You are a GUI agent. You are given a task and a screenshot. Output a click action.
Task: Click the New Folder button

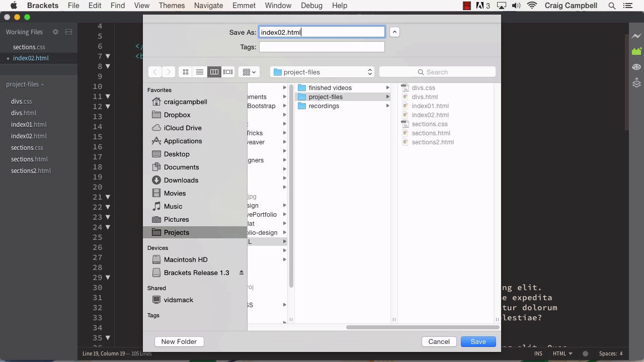(179, 341)
